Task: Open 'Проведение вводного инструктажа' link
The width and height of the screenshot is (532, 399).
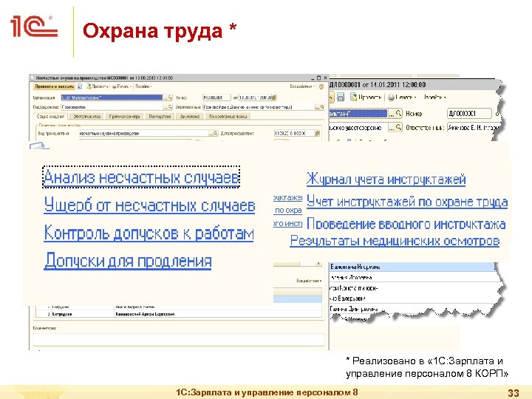Action: coord(406,224)
